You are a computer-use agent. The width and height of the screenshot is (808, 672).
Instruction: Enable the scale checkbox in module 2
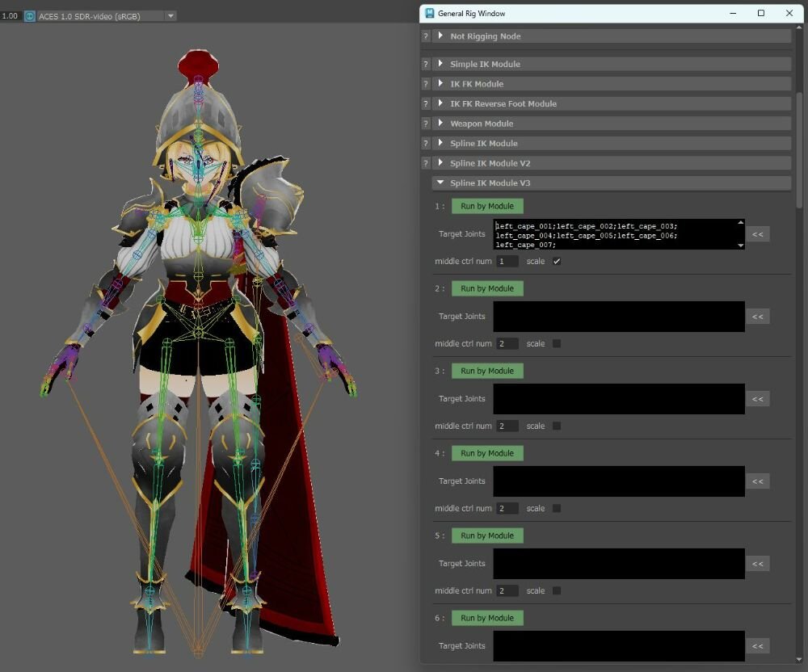[x=557, y=344]
